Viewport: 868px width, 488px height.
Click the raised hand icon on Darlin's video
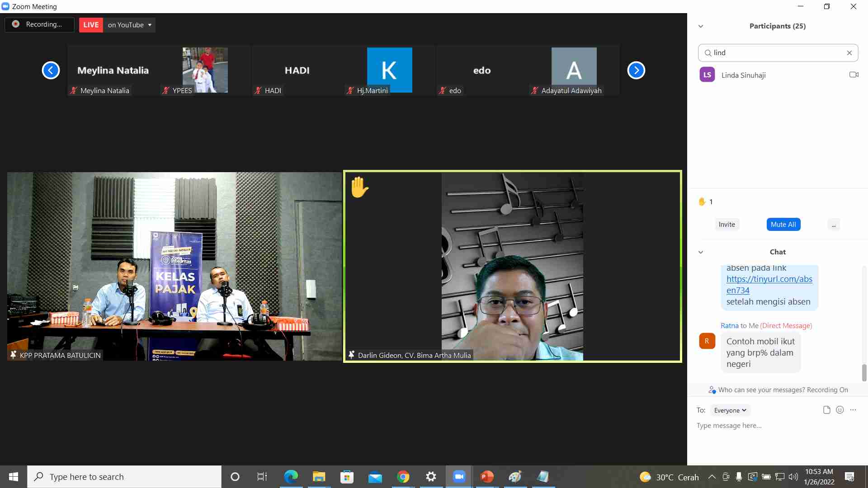click(359, 188)
